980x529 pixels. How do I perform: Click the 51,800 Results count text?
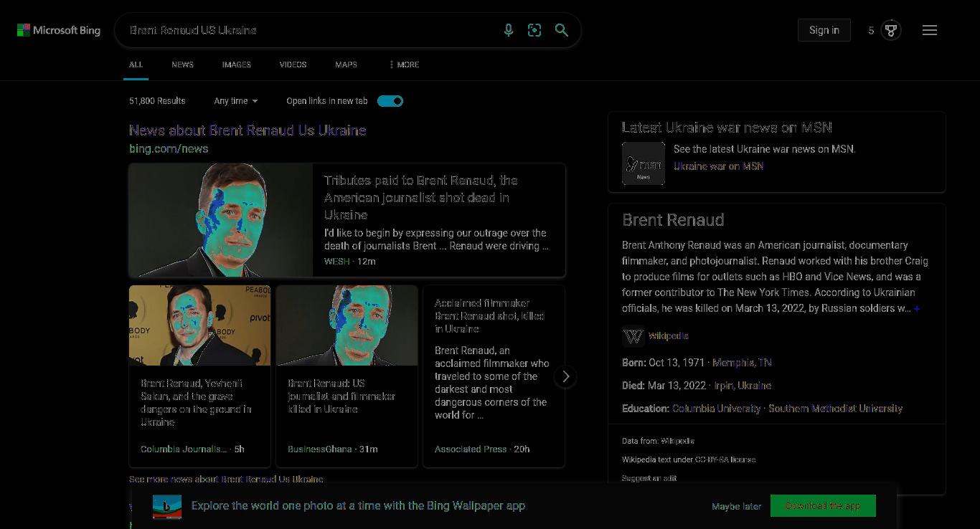(x=157, y=101)
